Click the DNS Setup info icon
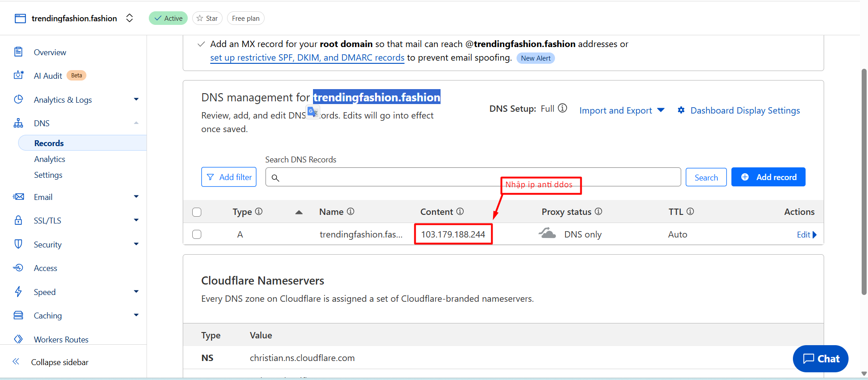 (x=562, y=108)
